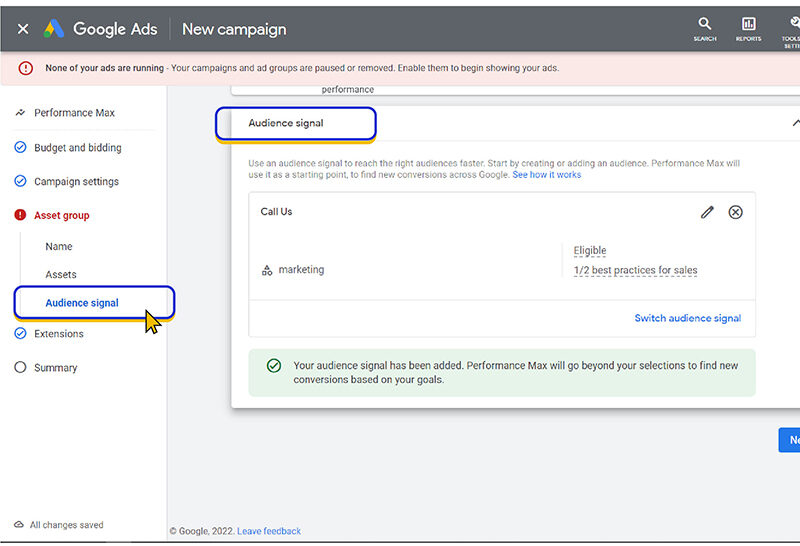The width and height of the screenshot is (800, 546).
Task: Click the empty circle icon beside Summary
Action: [x=20, y=367]
